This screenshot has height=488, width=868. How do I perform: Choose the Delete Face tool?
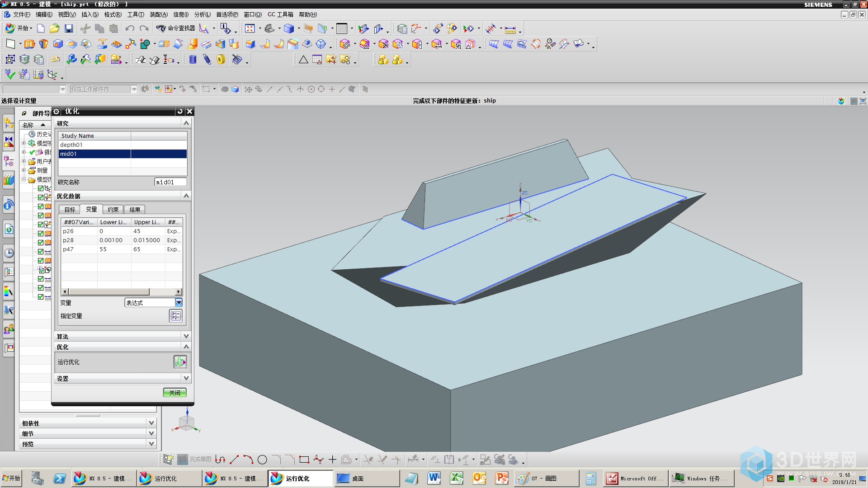coord(384,44)
